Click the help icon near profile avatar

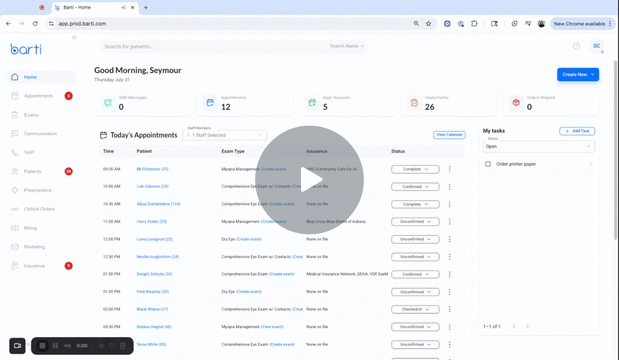[x=576, y=46]
